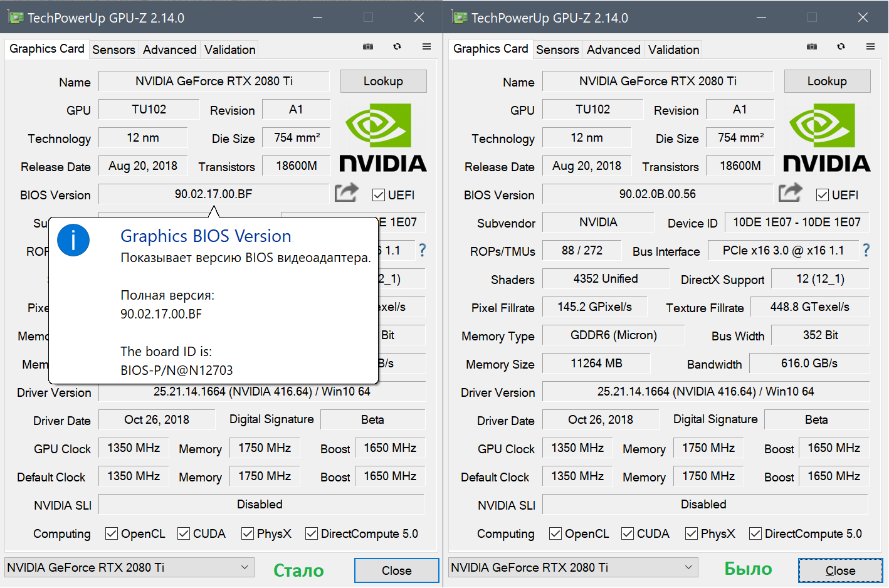This screenshot has width=889, height=588.
Task: Click the NVIDIA SLI "Disabled" field in right window
Action: 706,504
